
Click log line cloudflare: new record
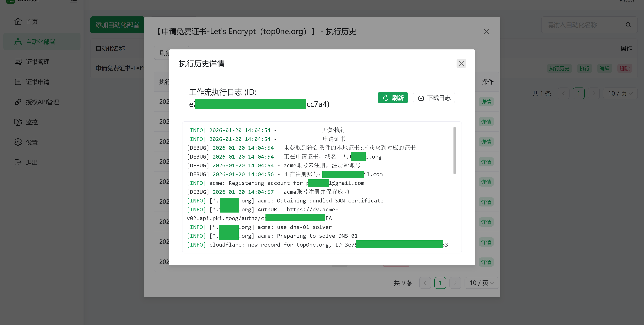[317, 245]
